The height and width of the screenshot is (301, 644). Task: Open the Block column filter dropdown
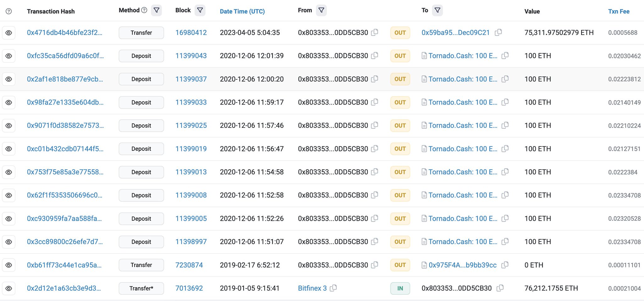(x=200, y=10)
